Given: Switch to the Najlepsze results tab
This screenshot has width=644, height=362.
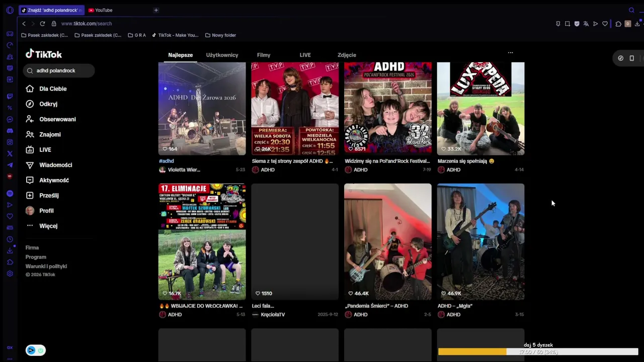Looking at the screenshot, I should (181, 55).
